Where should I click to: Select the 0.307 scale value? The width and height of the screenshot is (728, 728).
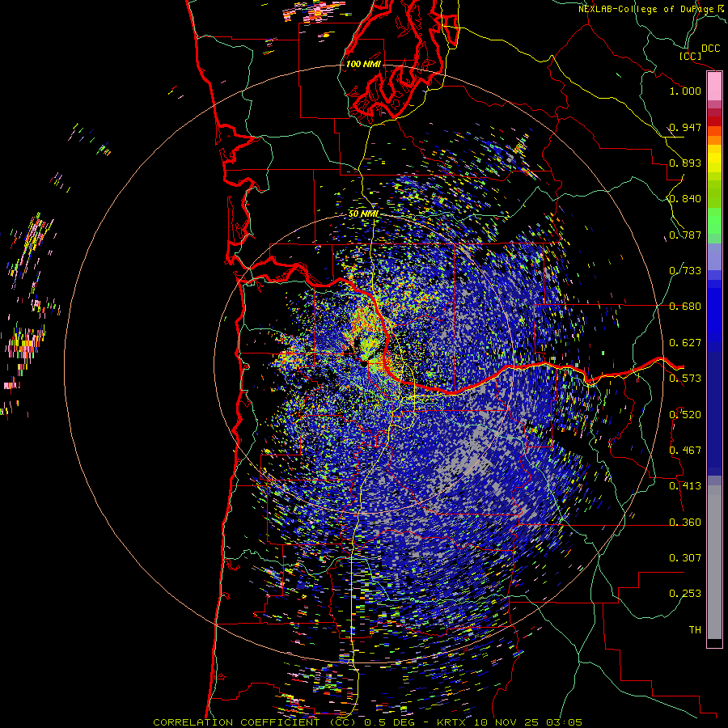[685, 557]
